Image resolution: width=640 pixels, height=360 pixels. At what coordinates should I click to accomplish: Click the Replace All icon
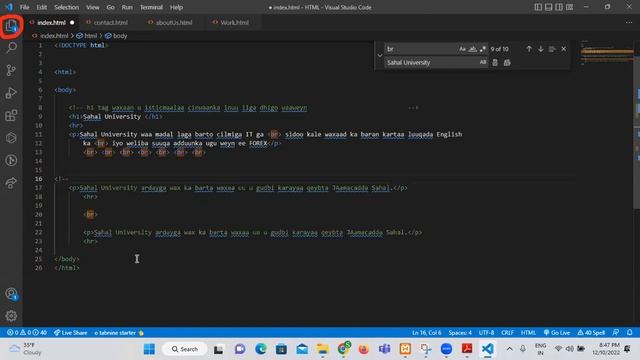[x=507, y=62]
